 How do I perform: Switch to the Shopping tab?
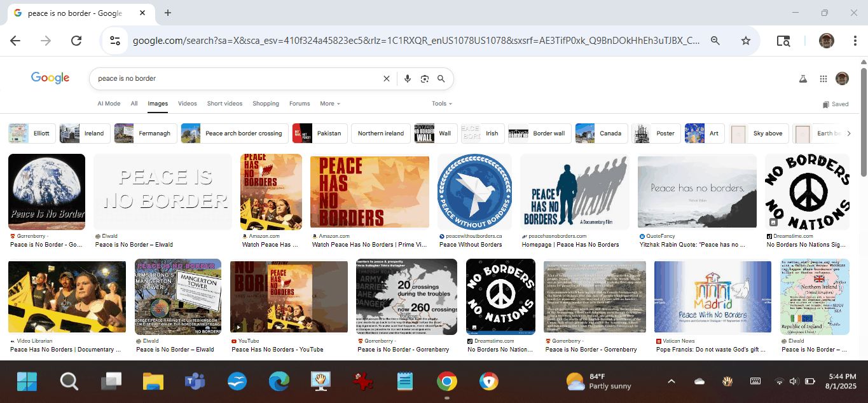pos(266,104)
